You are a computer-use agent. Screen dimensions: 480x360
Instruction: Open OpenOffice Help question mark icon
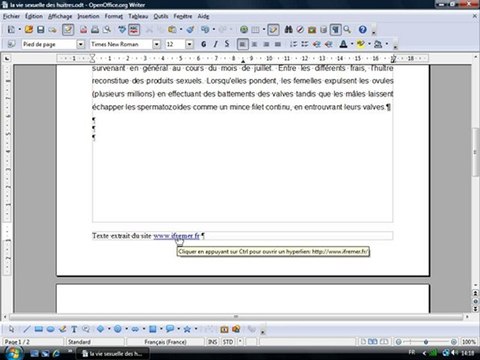(x=363, y=30)
